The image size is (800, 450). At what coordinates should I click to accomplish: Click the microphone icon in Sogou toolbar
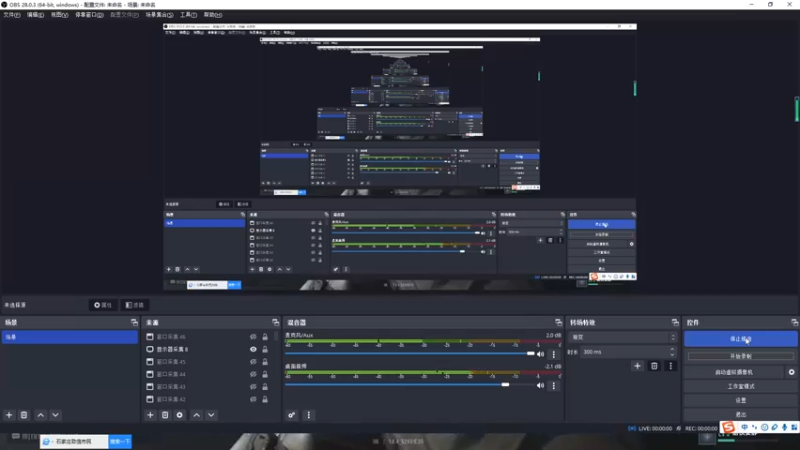[x=784, y=427]
